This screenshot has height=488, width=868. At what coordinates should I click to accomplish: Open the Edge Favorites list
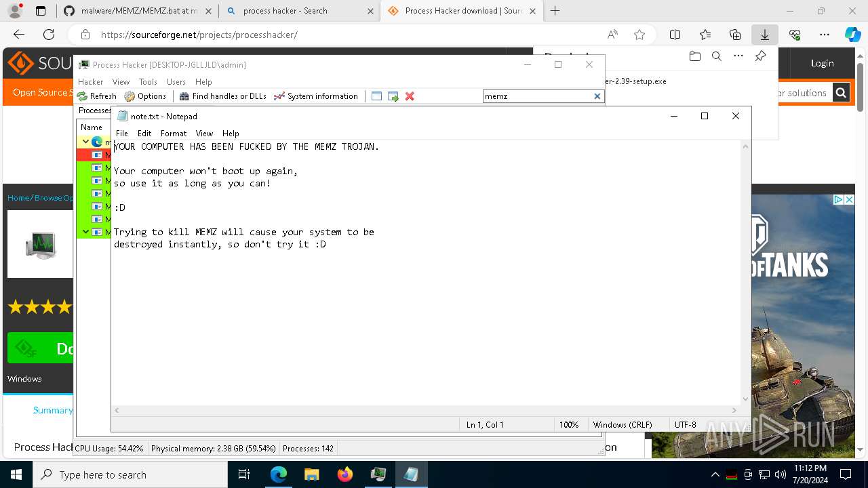click(705, 35)
